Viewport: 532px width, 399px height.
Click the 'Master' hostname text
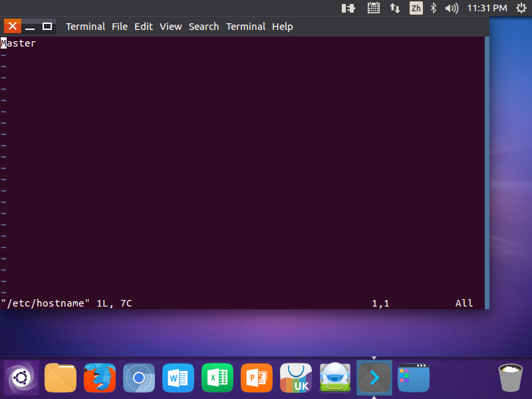(18, 43)
